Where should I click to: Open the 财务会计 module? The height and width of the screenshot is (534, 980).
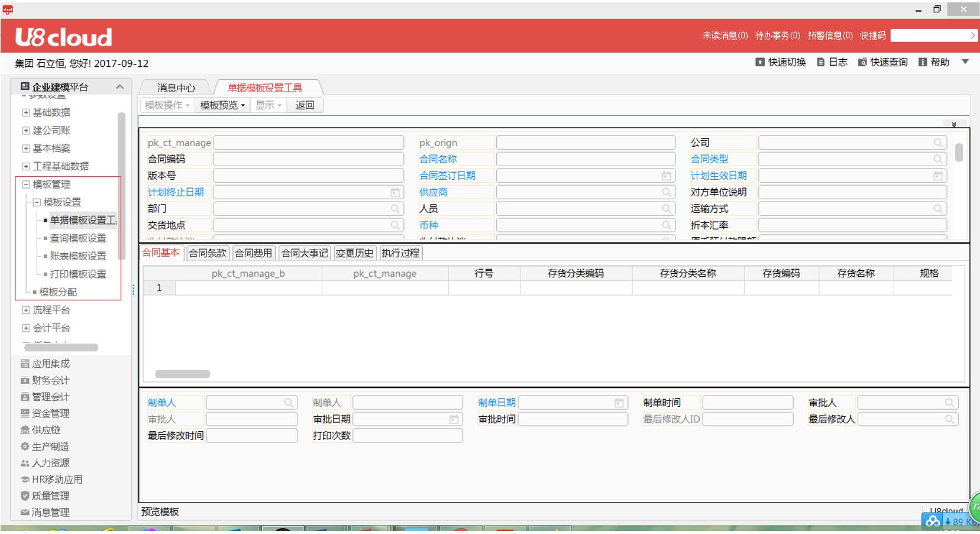[x=46, y=380]
